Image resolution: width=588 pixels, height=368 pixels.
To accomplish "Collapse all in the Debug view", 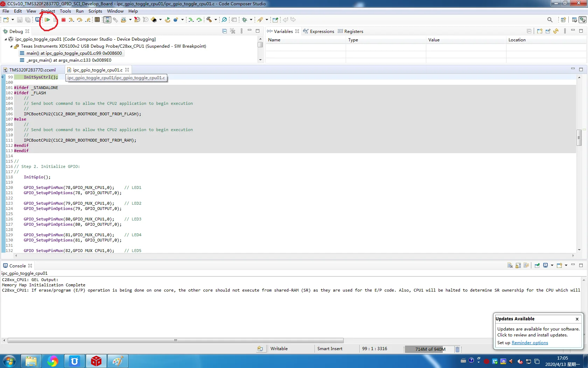I will click(225, 31).
